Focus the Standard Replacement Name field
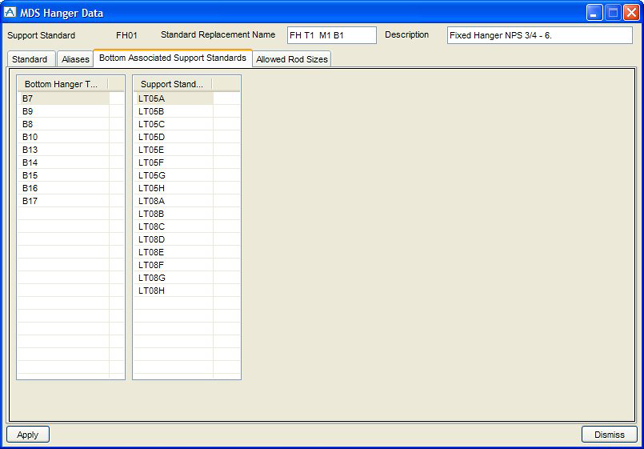Screen dimensions: 644x449 tap(331, 35)
